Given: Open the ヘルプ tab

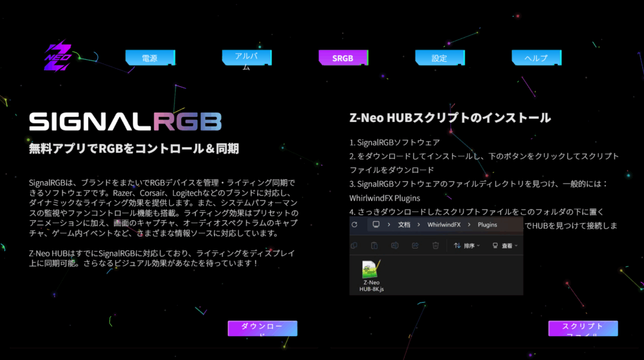Looking at the screenshot, I should [536, 58].
